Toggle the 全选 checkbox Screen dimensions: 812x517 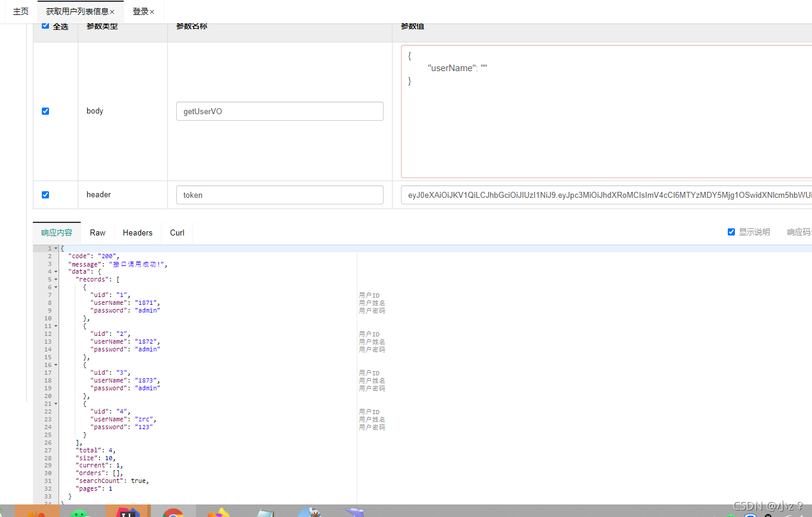click(x=45, y=26)
